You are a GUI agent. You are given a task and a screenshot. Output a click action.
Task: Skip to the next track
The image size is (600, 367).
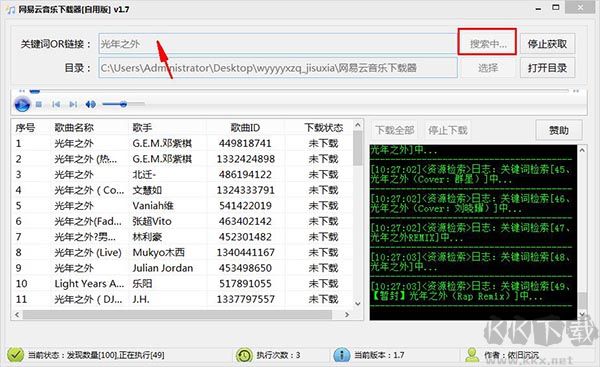click(x=73, y=104)
